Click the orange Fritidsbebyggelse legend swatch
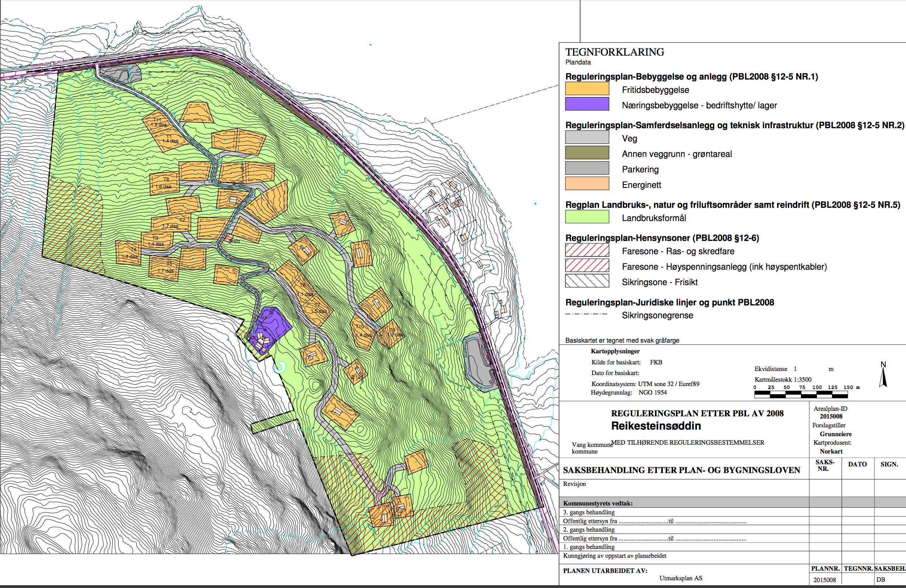 pyautogui.click(x=587, y=89)
